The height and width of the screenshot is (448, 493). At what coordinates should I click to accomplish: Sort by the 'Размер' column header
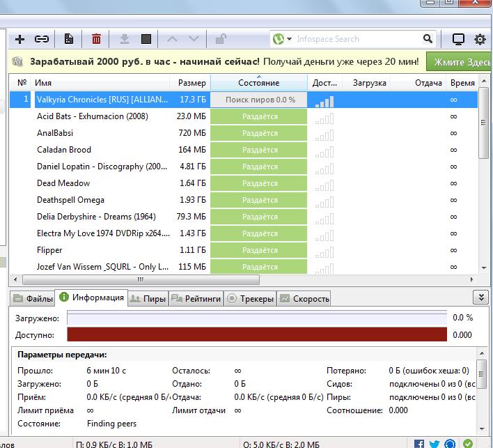tap(191, 83)
